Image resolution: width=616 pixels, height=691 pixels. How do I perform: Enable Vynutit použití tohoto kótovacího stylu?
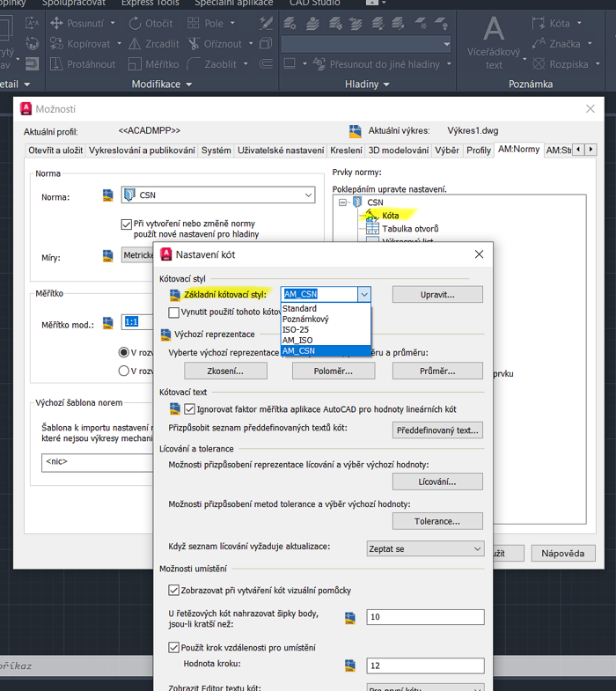tap(173, 312)
